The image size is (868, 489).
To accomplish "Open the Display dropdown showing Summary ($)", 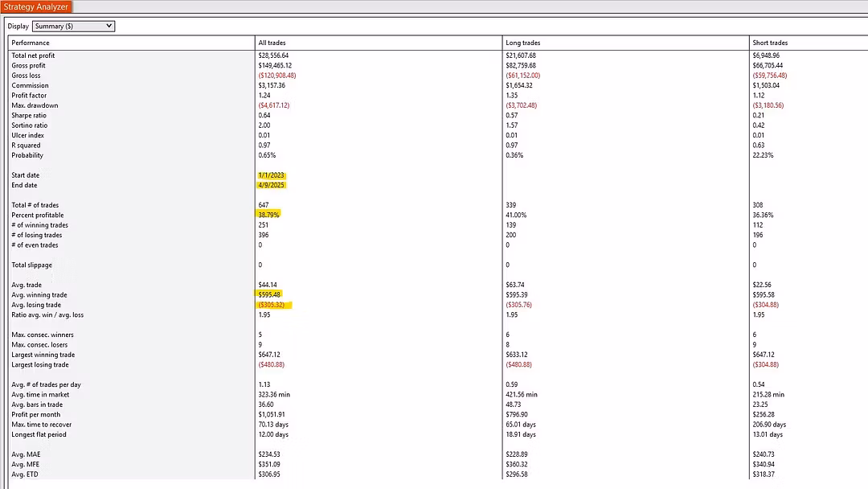I will (x=74, y=26).
